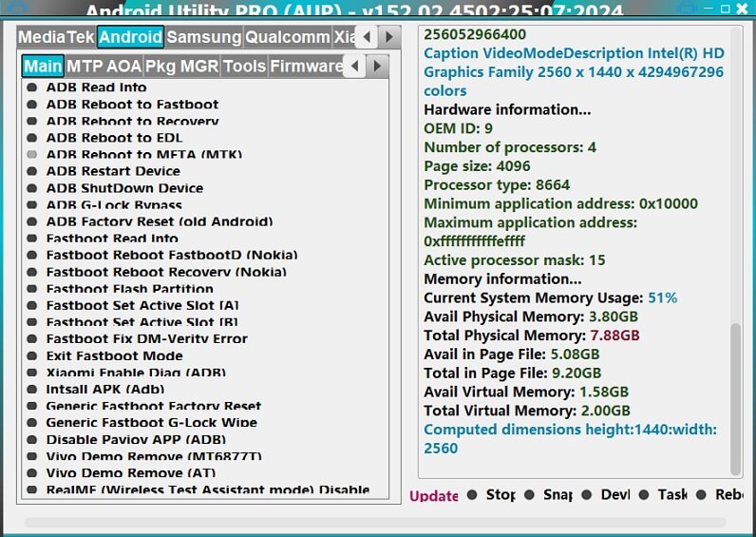The width and height of the screenshot is (756, 537).
Task: Select RealME Wireless Test Assistant Disable
Action: [x=198, y=489]
